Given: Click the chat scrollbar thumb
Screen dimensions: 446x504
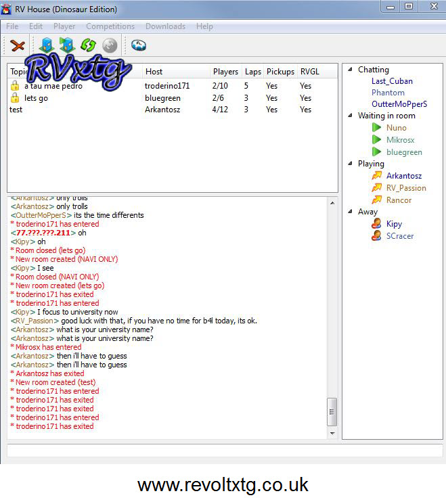Looking at the screenshot, I should pyautogui.click(x=332, y=412).
